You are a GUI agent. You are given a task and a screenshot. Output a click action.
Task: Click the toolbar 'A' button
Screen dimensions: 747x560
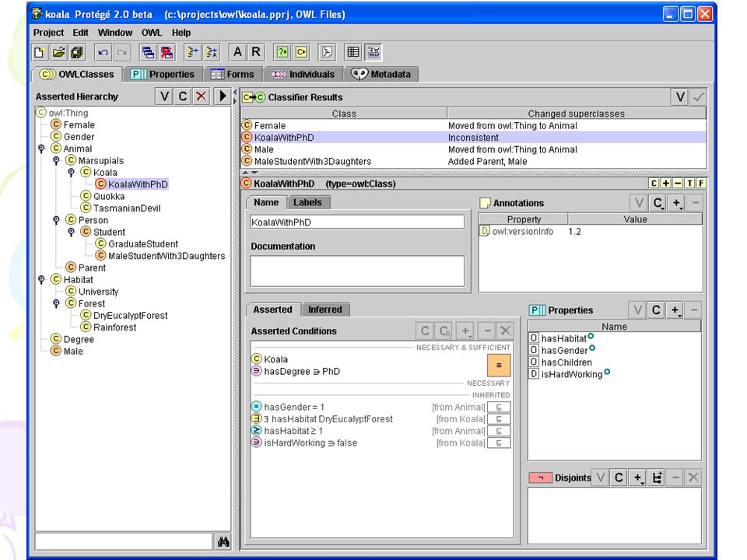237,52
